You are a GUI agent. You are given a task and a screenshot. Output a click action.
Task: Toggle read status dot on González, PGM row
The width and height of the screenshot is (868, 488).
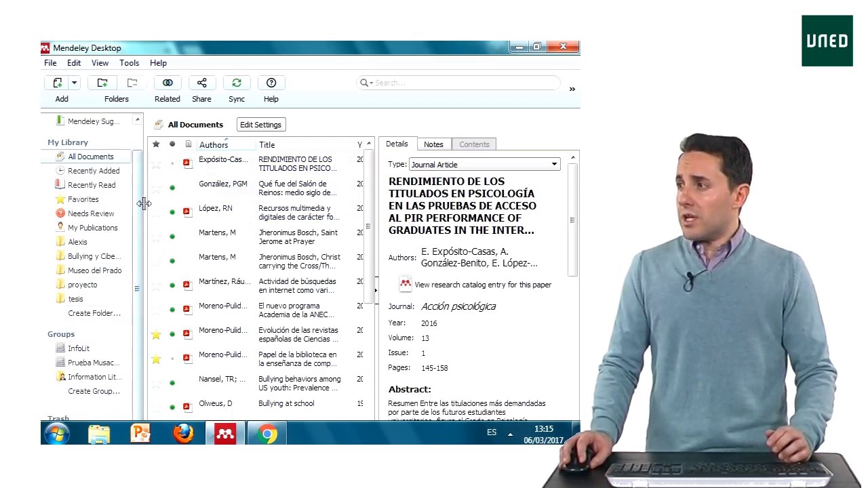point(172,188)
